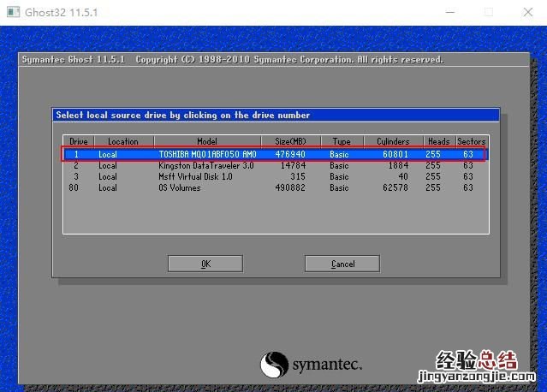
Task: Pick the OS Volumes drive 80
Action: tap(180, 188)
